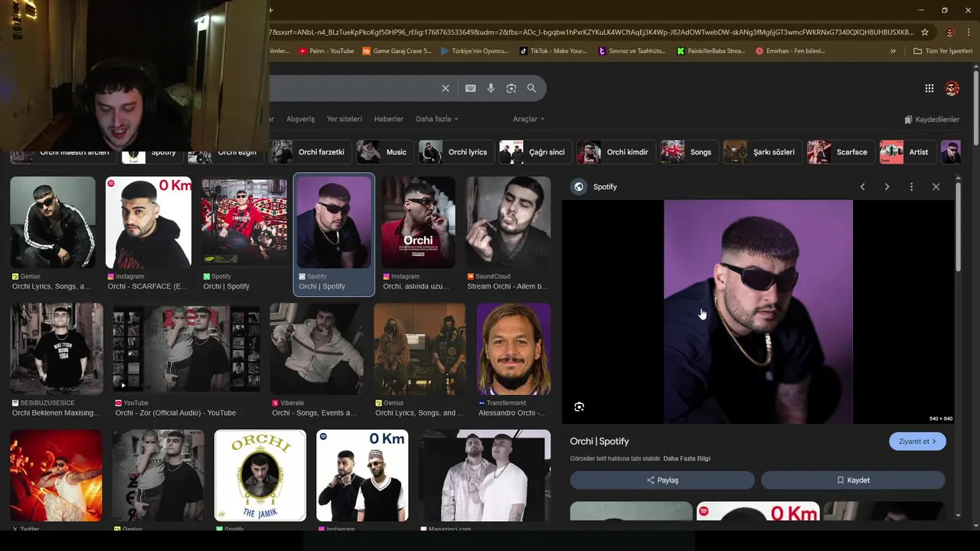
Task: Click the preview panel scrollbar
Action: tap(958, 226)
